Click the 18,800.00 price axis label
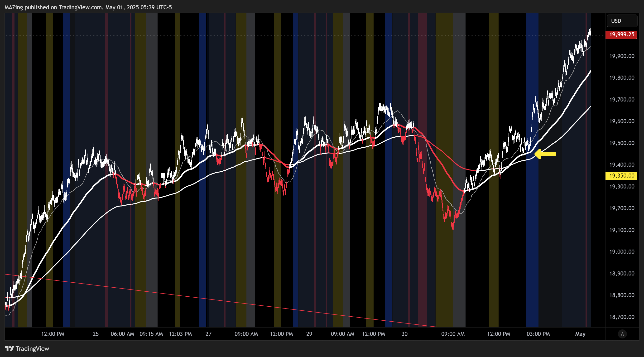 coord(622,295)
